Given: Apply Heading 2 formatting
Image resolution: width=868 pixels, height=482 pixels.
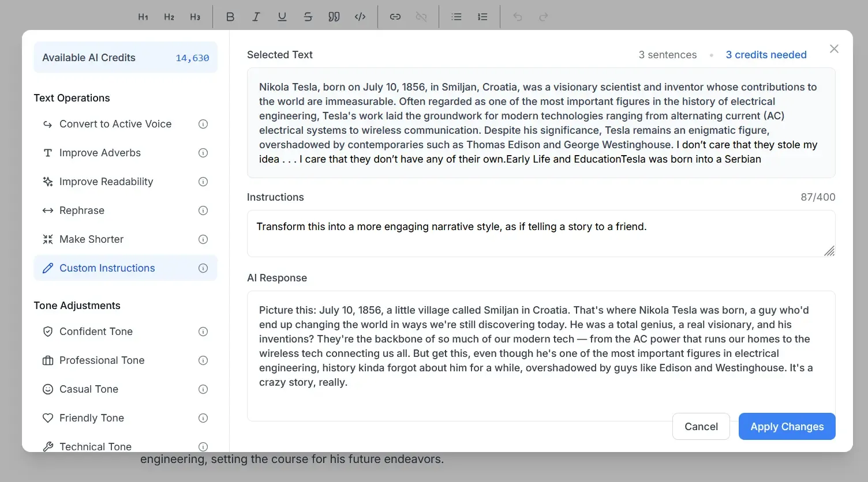Looking at the screenshot, I should (169, 17).
